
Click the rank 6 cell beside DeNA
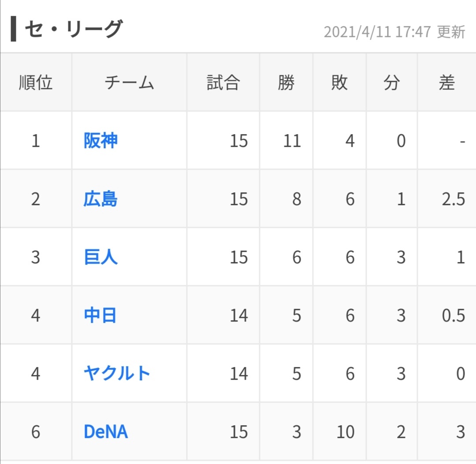(36, 432)
